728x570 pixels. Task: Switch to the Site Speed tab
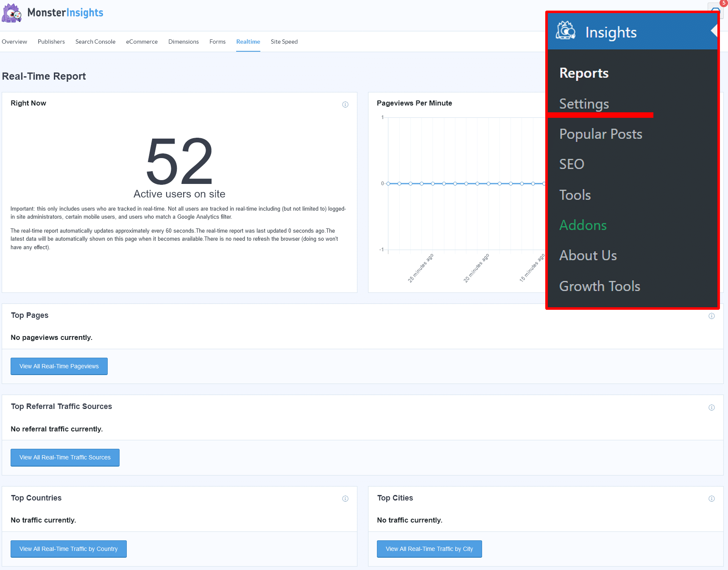coord(284,42)
